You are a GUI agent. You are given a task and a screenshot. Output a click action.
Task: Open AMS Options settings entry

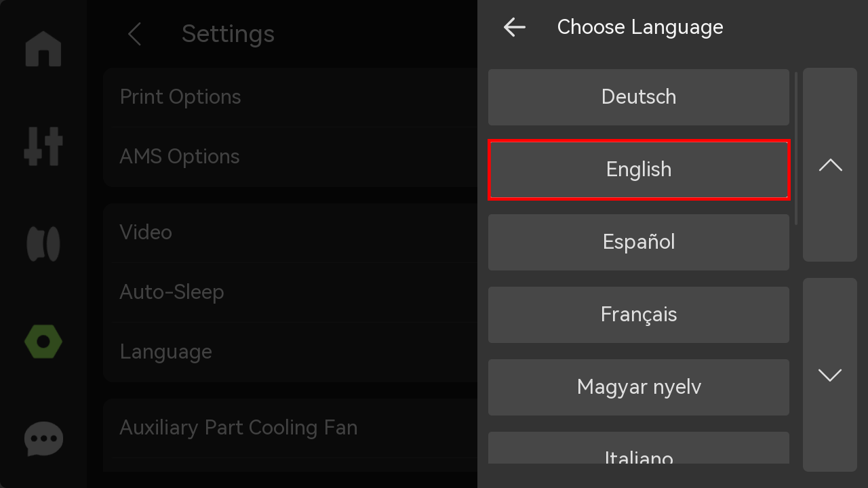[x=290, y=157]
